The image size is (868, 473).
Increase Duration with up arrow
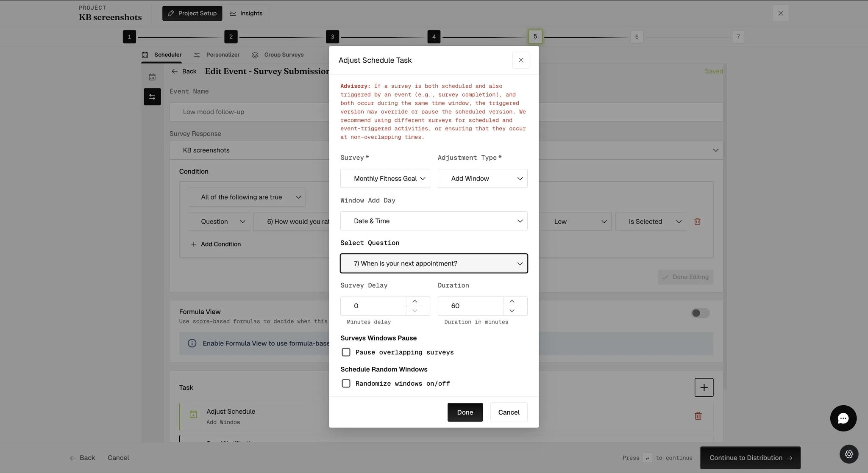point(512,301)
